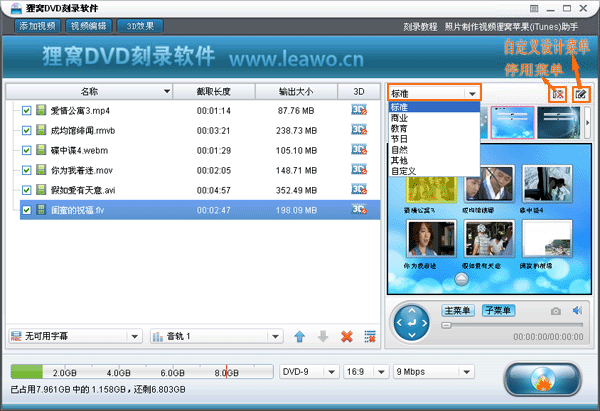Select 节日 template category

click(434, 139)
